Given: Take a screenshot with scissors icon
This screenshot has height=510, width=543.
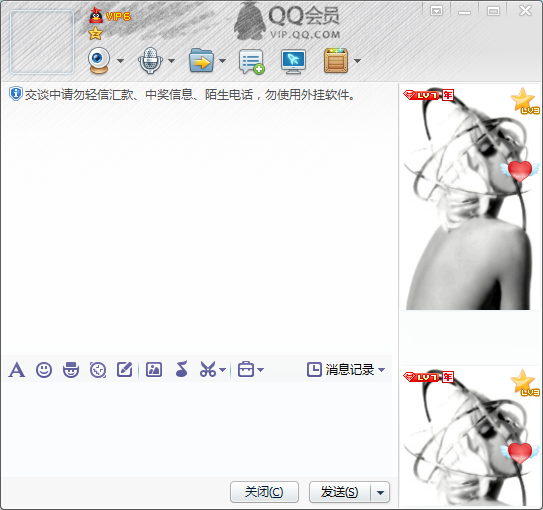Looking at the screenshot, I should tap(208, 369).
